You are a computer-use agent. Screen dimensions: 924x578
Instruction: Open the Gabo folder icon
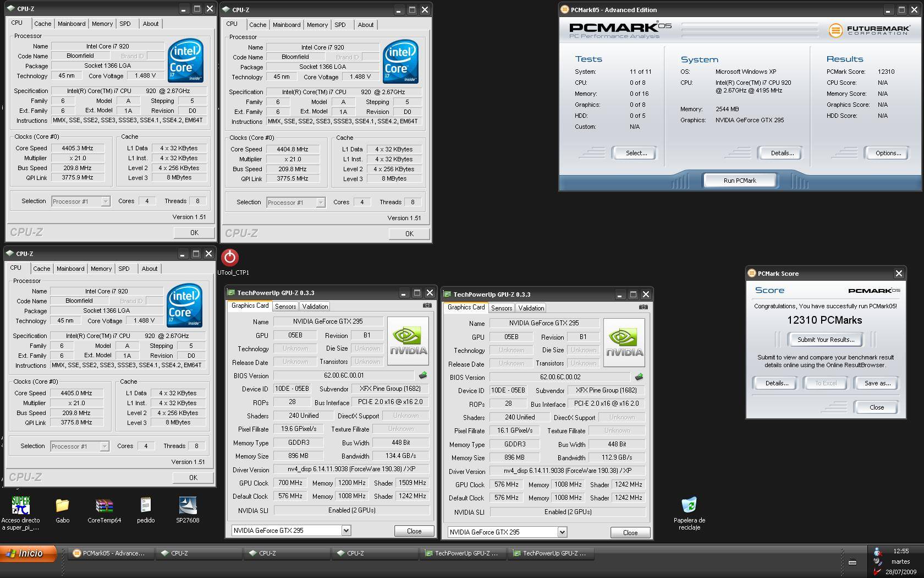tap(62, 505)
